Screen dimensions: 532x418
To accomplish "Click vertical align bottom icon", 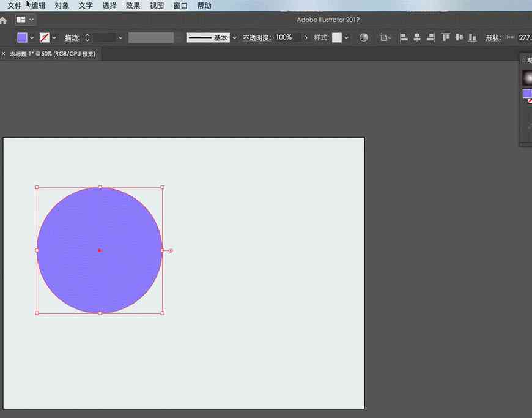I will pos(472,37).
